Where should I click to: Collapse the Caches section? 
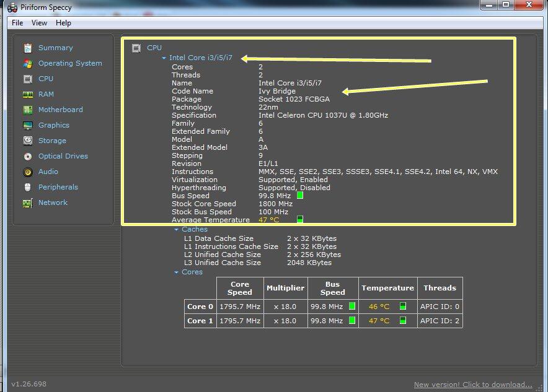click(177, 229)
